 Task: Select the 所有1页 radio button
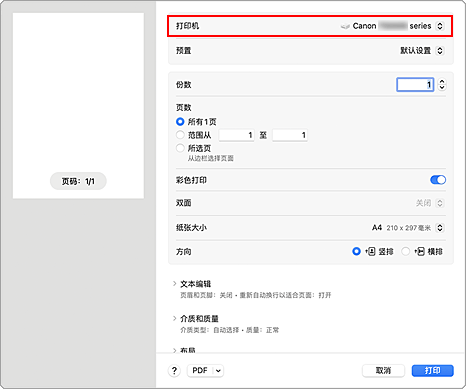coord(180,122)
